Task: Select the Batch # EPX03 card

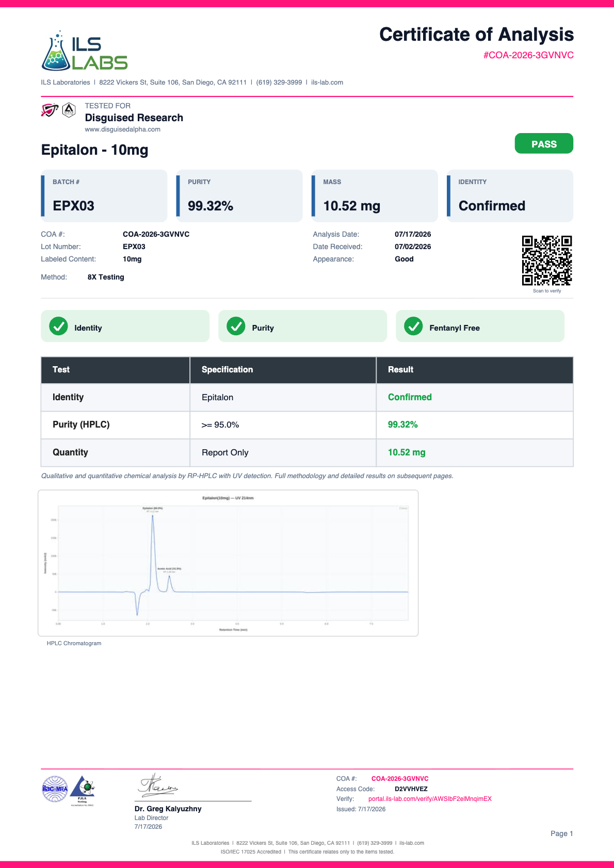Action: (104, 196)
